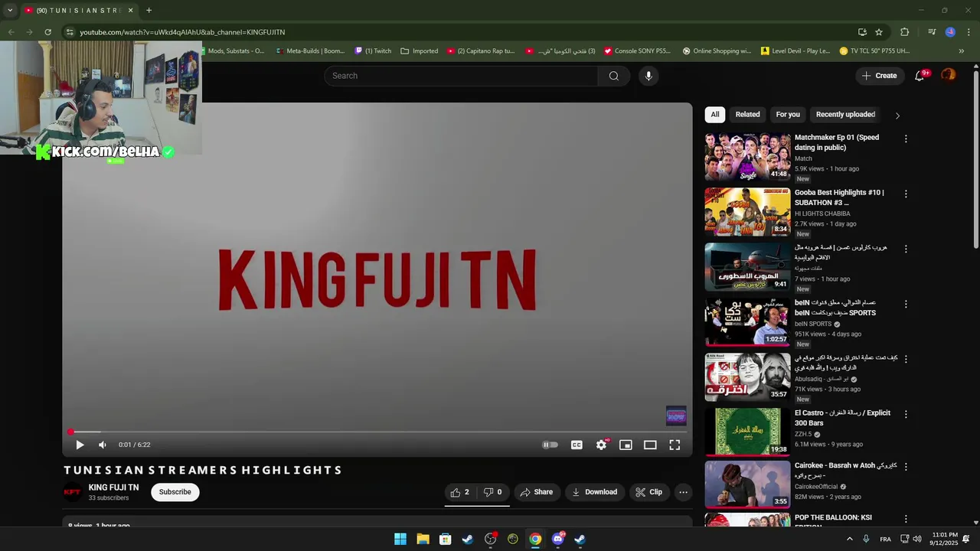Open Discord from the taskbar

[558, 539]
